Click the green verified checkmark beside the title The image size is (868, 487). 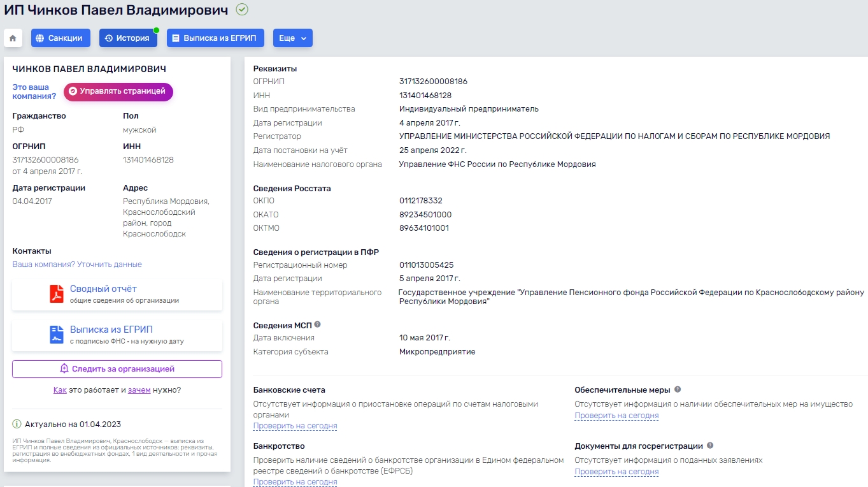[242, 10]
